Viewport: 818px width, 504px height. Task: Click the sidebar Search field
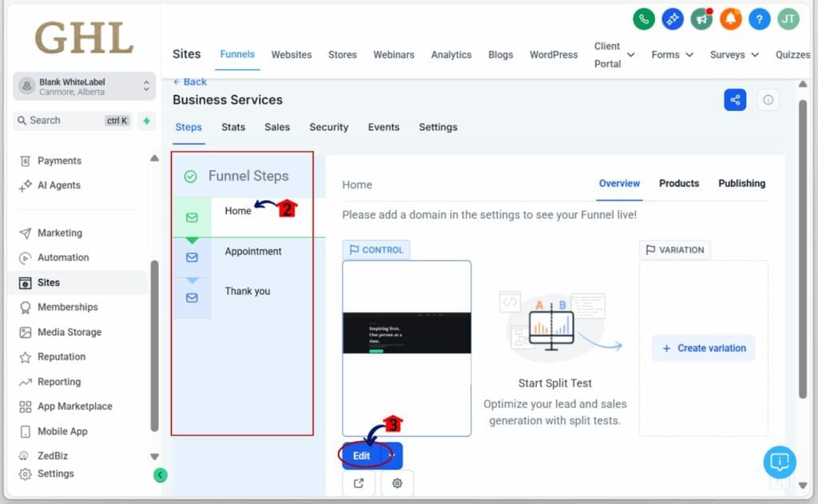(x=73, y=121)
